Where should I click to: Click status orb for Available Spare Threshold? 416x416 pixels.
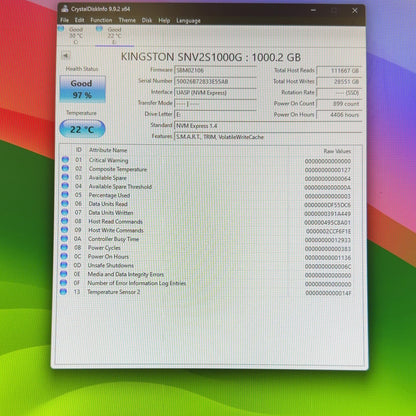(65, 186)
